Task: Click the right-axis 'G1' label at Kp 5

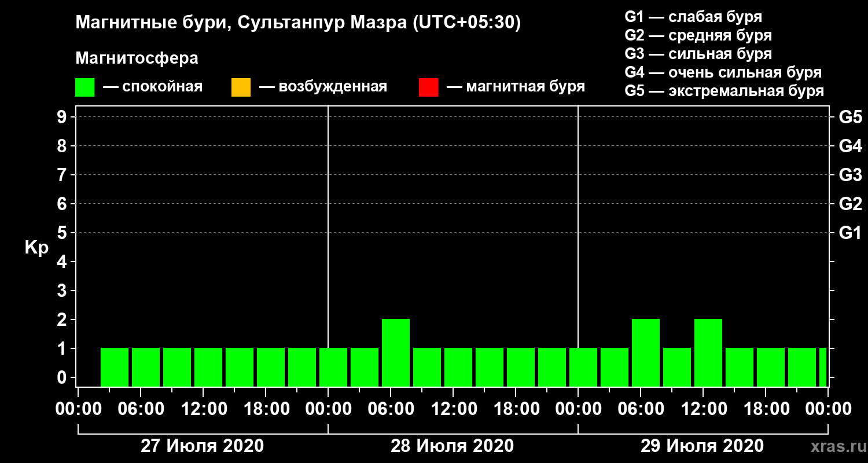Action: tap(850, 233)
